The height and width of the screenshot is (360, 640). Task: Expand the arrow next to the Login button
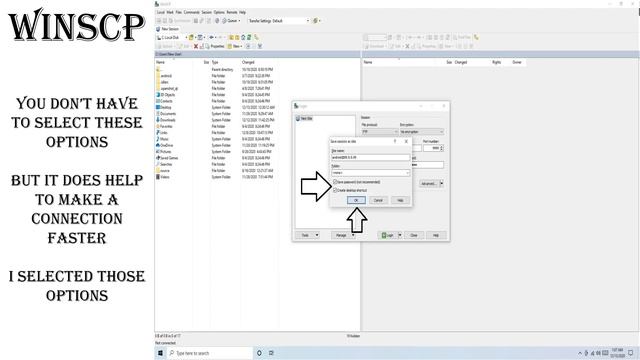pos(400,235)
